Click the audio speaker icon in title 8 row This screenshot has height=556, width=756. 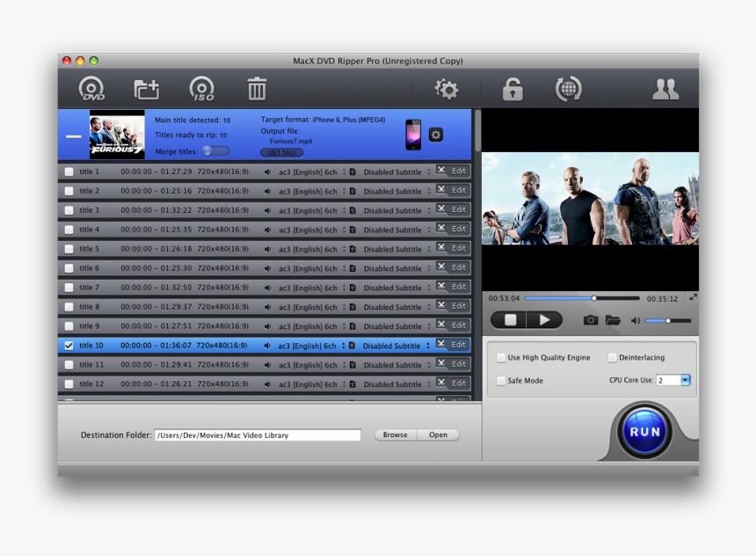[267, 307]
